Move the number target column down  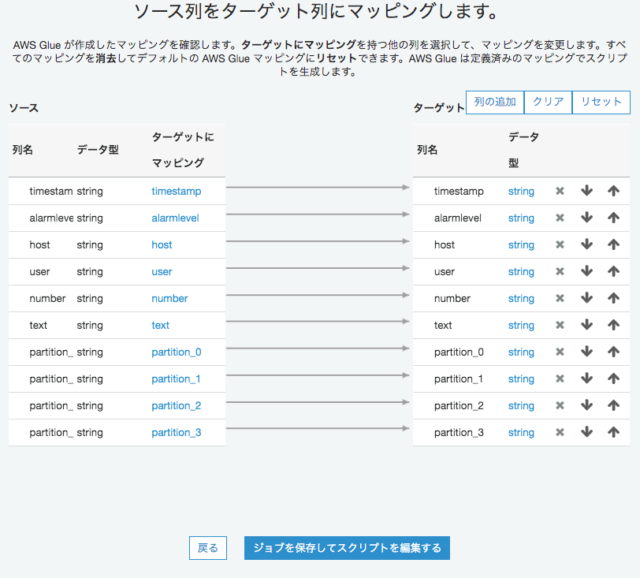click(587, 299)
